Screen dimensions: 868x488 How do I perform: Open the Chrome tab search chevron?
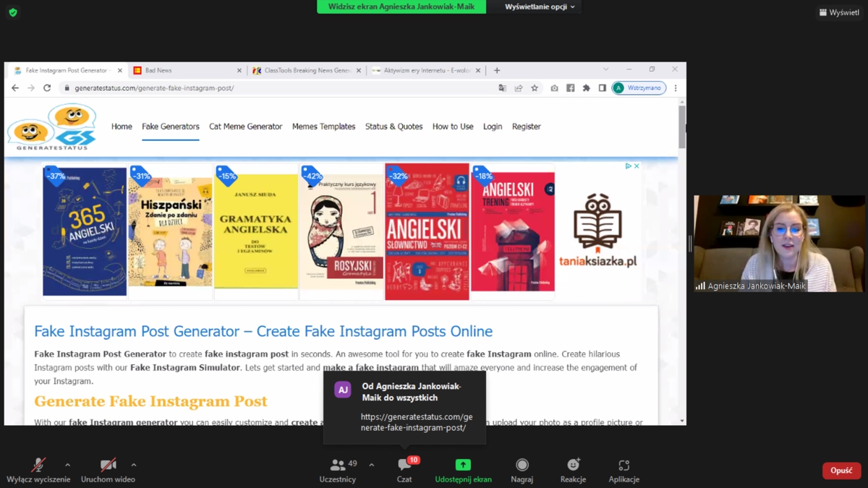(x=606, y=69)
